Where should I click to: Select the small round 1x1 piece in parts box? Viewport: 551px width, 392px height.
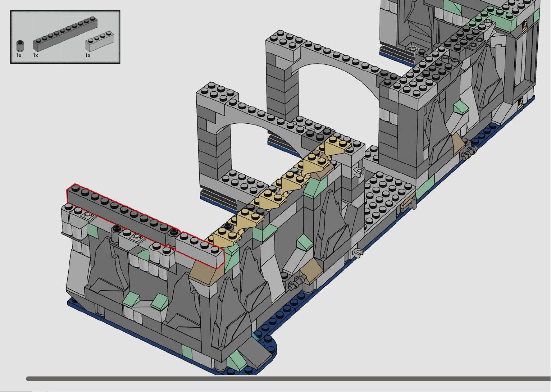tap(21, 46)
